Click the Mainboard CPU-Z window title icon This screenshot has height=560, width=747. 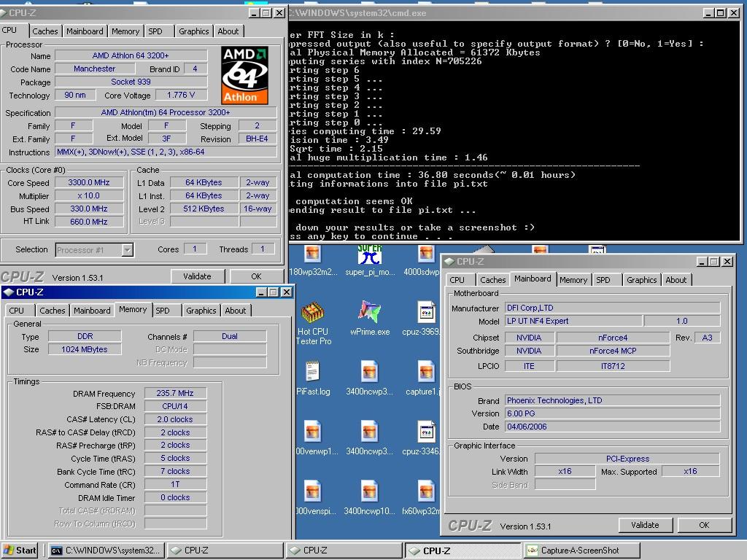click(x=449, y=262)
